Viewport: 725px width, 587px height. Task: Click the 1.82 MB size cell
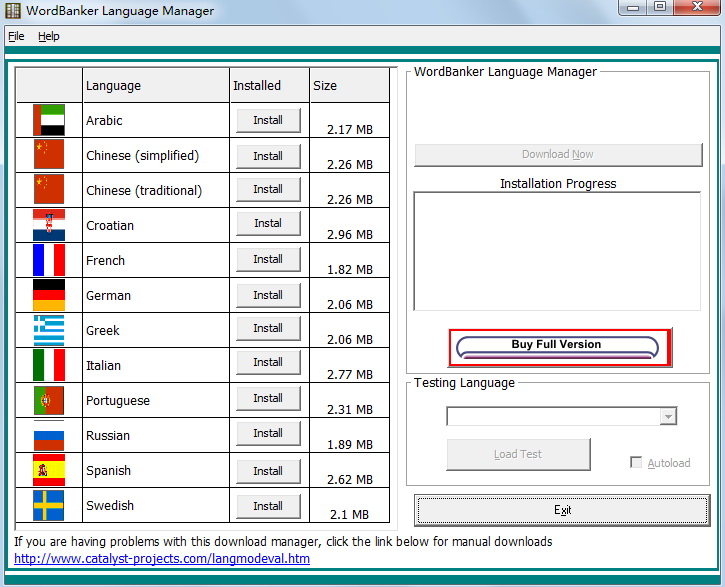[x=350, y=260]
